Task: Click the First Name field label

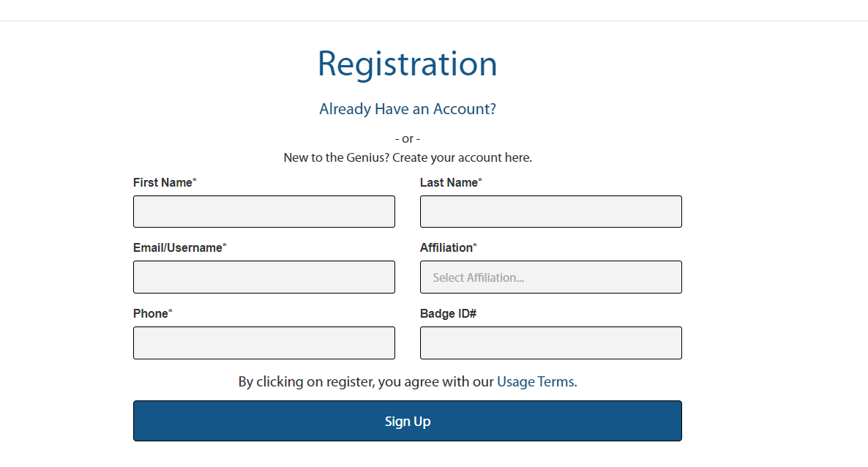Action: 162,182
